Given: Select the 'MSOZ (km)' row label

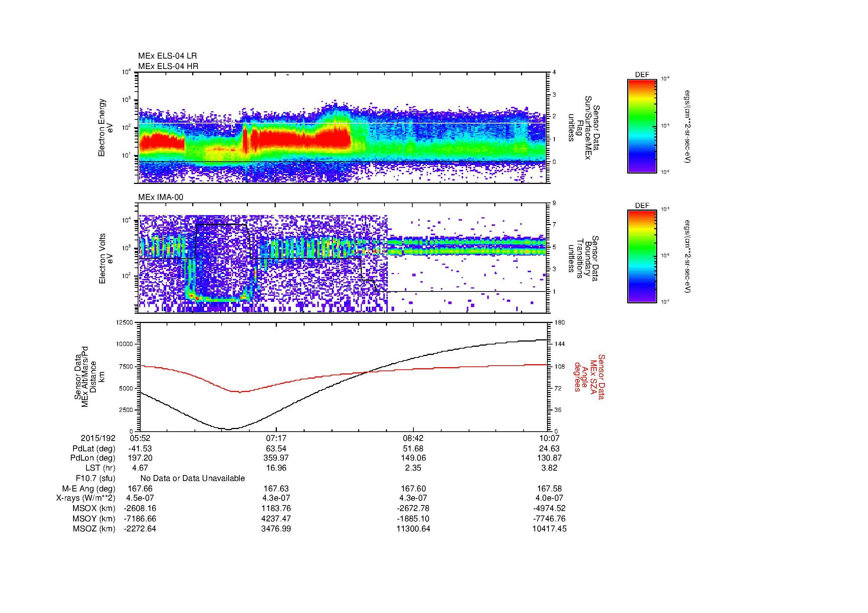Looking at the screenshot, I should click(x=94, y=529).
